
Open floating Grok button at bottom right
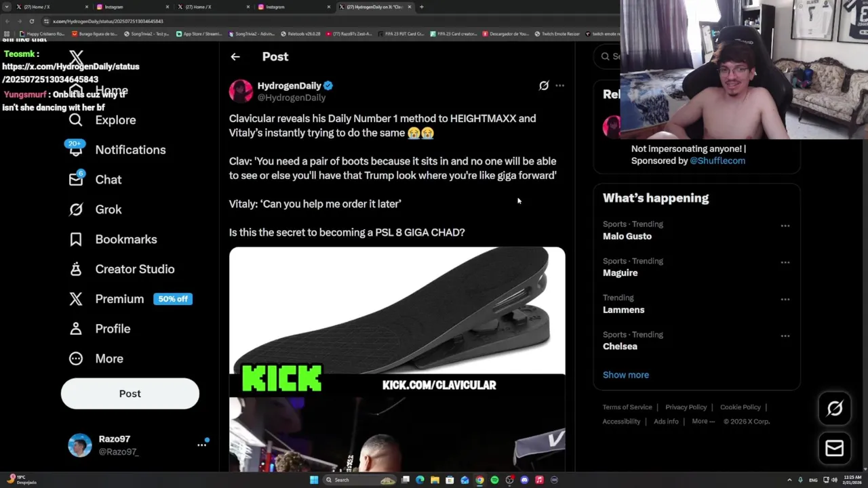click(835, 408)
